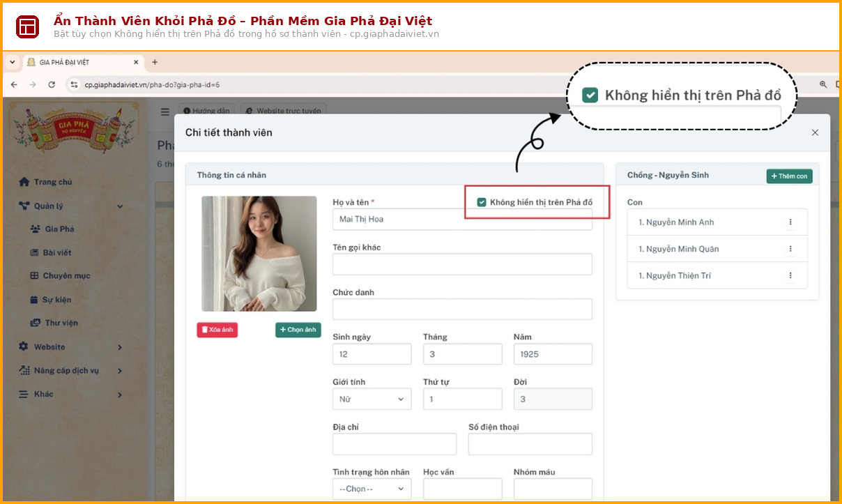842x504 pixels.
Task: Open the Tình trạng hôn nhân dropdown
Action: pos(372,489)
